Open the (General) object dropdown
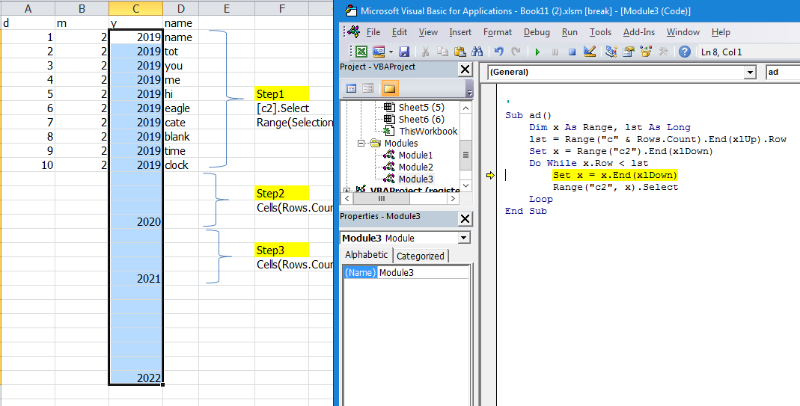Screen dimensions: 800x406 750,72
